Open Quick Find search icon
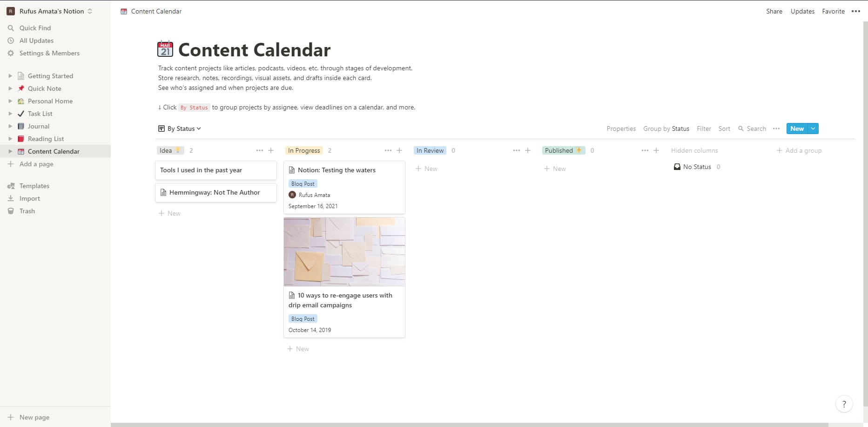Viewport: 868px width, 427px height. 11,28
